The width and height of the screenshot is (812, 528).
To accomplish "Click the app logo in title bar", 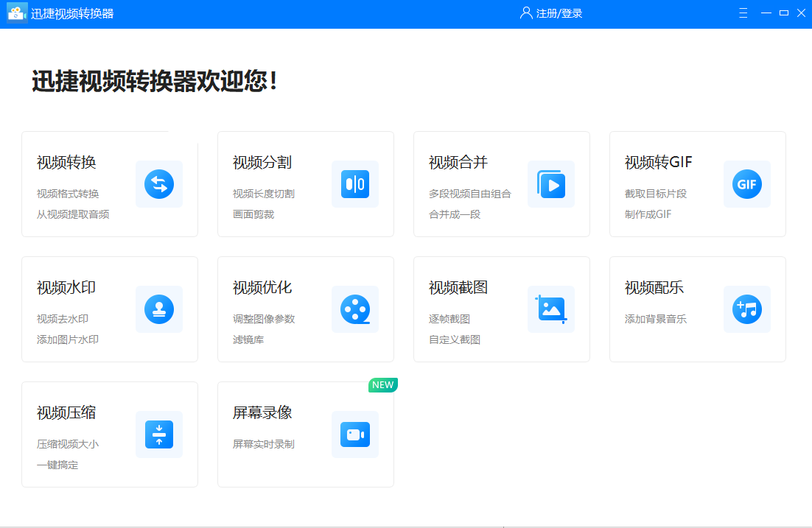I will tap(16, 13).
